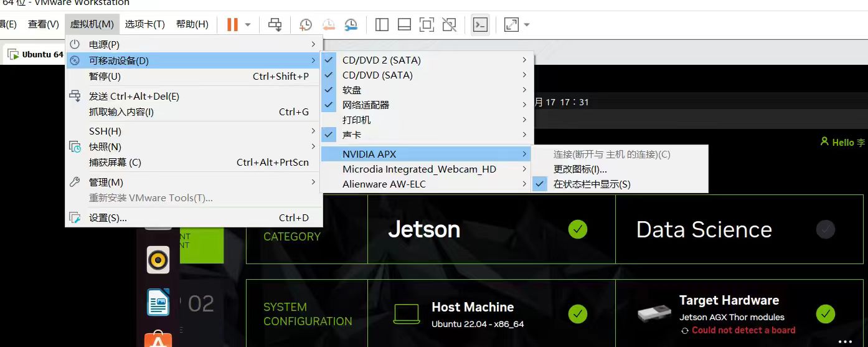Click the Unity mode toolbar icon

coord(449,25)
